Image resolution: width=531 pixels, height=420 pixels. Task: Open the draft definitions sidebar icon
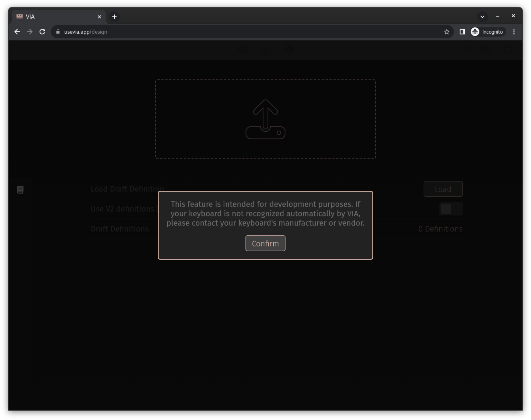point(20,190)
